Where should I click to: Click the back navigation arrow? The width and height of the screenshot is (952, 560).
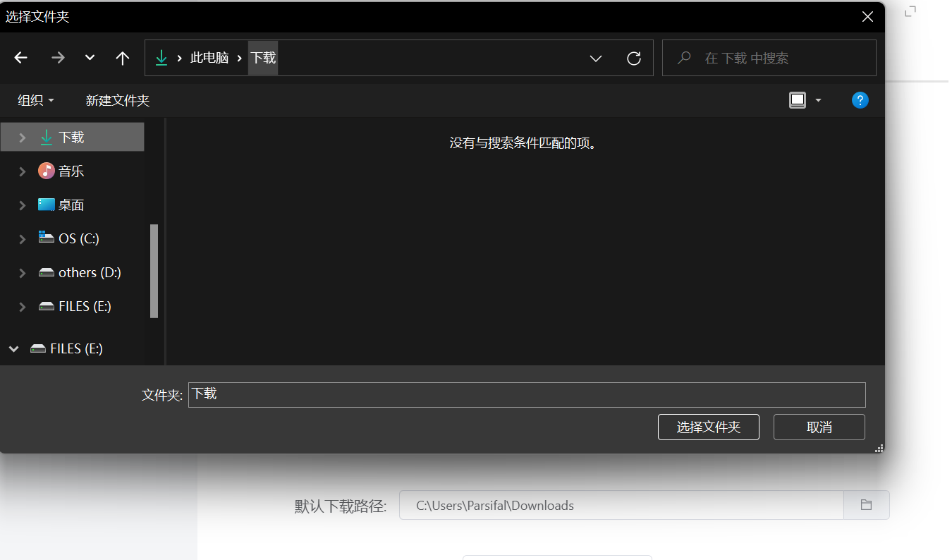20,57
